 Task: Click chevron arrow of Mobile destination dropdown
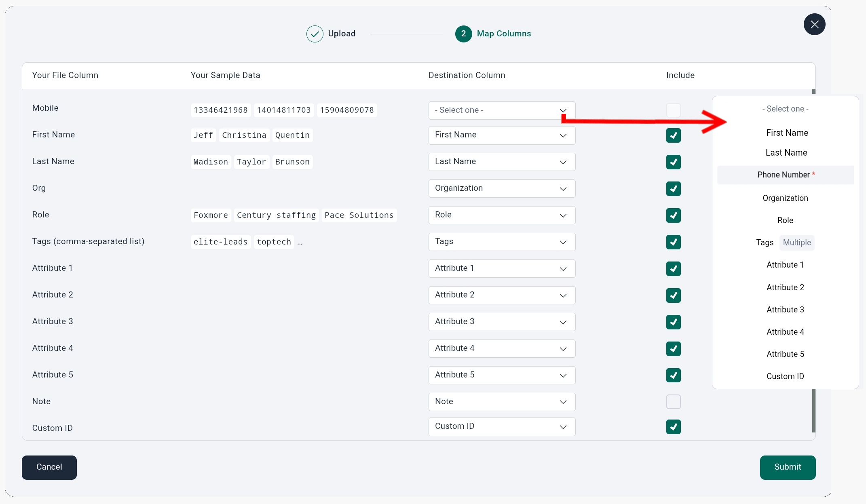tap(563, 110)
